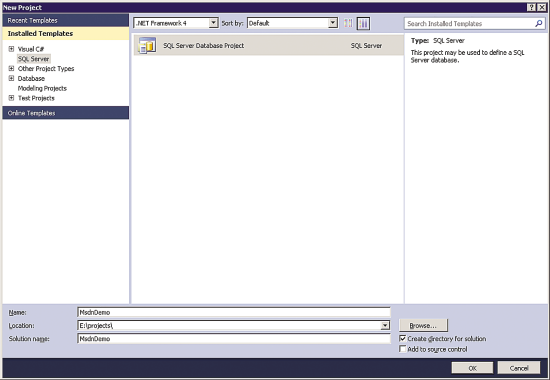This screenshot has height=380, width=550.
Task: Click the SQL Server Database Project icon
Action: point(147,45)
